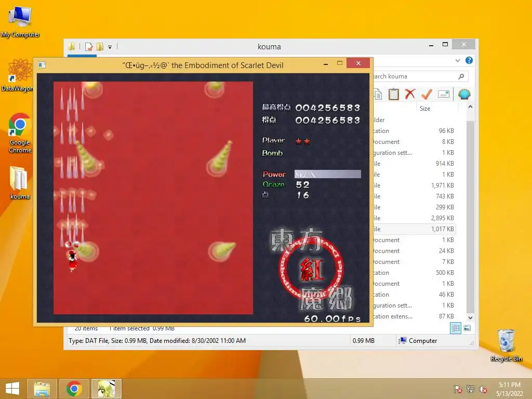Select the application row sized 46 KB
Viewport: 532px width, 399px height.
(x=414, y=295)
